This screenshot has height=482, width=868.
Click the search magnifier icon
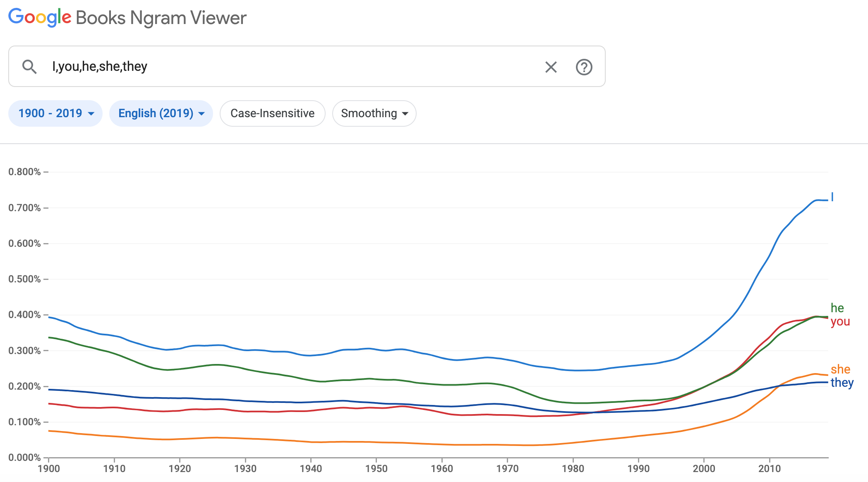(x=29, y=67)
